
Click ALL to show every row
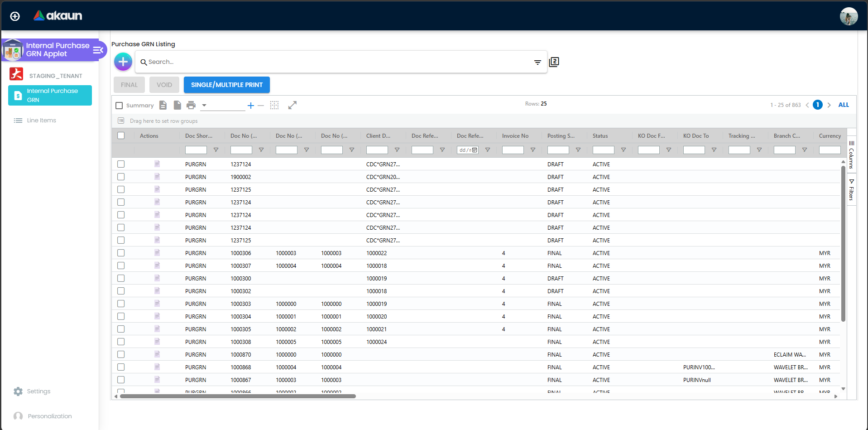click(844, 105)
